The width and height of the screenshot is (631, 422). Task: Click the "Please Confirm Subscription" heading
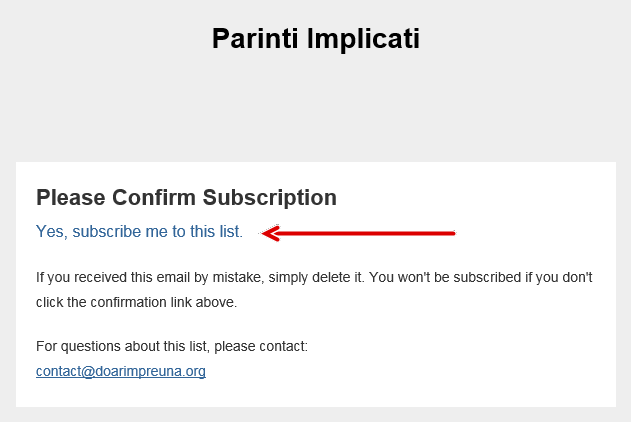pyautogui.click(x=186, y=197)
